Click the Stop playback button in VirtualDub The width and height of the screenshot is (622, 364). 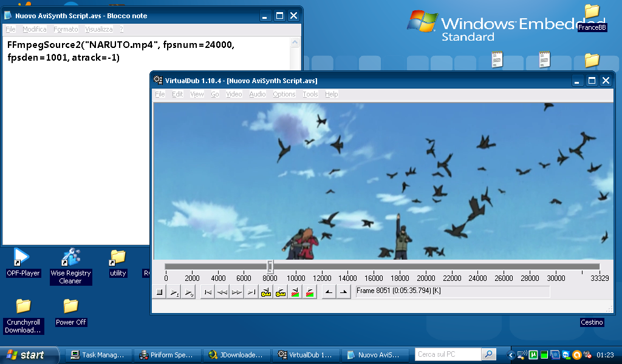pos(159,292)
